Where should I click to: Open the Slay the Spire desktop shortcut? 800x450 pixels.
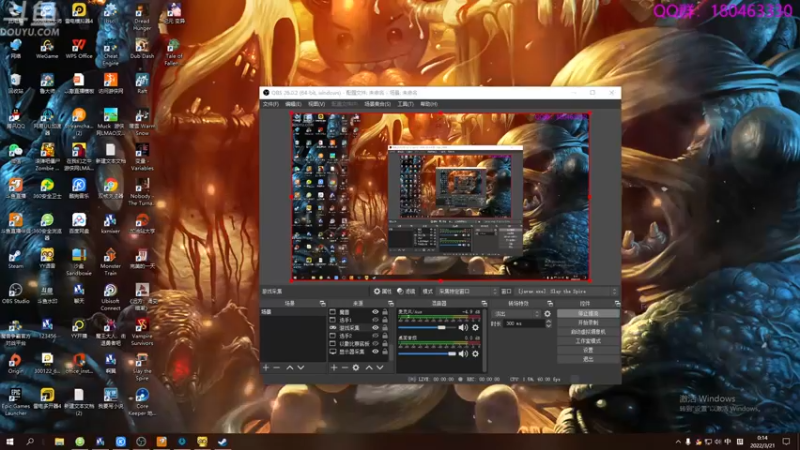142,367
